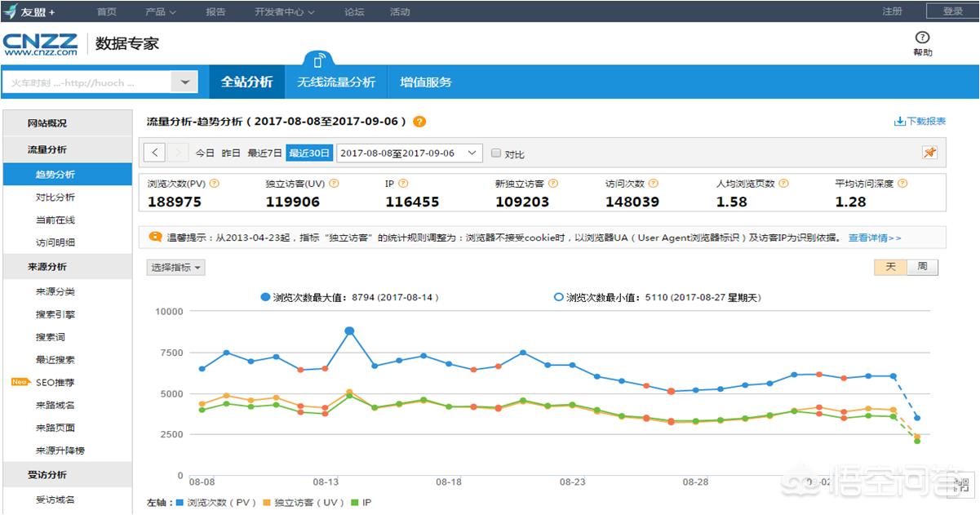Open the date range dropdown
The width and height of the screenshot is (980, 515).
click(x=410, y=153)
